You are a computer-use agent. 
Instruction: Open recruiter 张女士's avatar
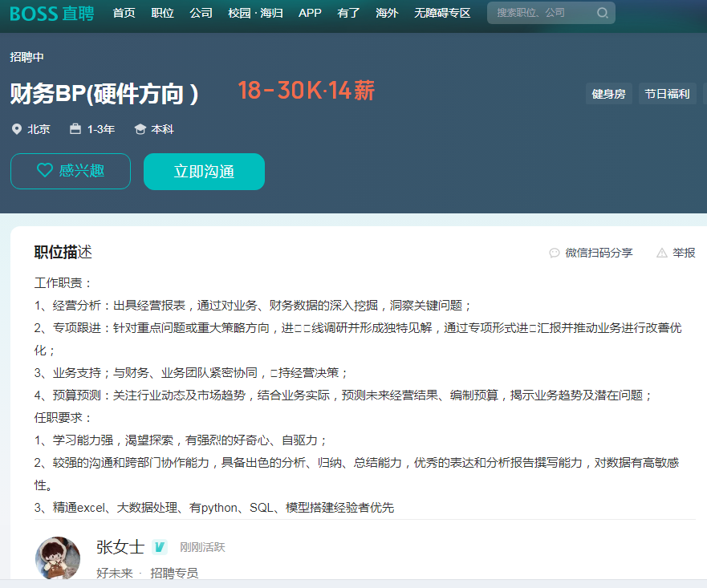point(58,558)
